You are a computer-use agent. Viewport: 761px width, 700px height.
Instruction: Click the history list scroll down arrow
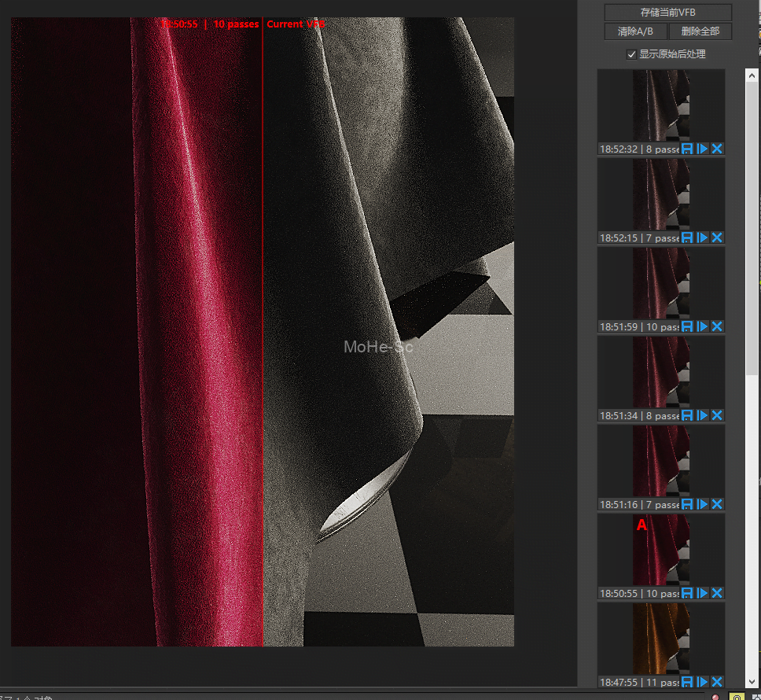(x=752, y=681)
